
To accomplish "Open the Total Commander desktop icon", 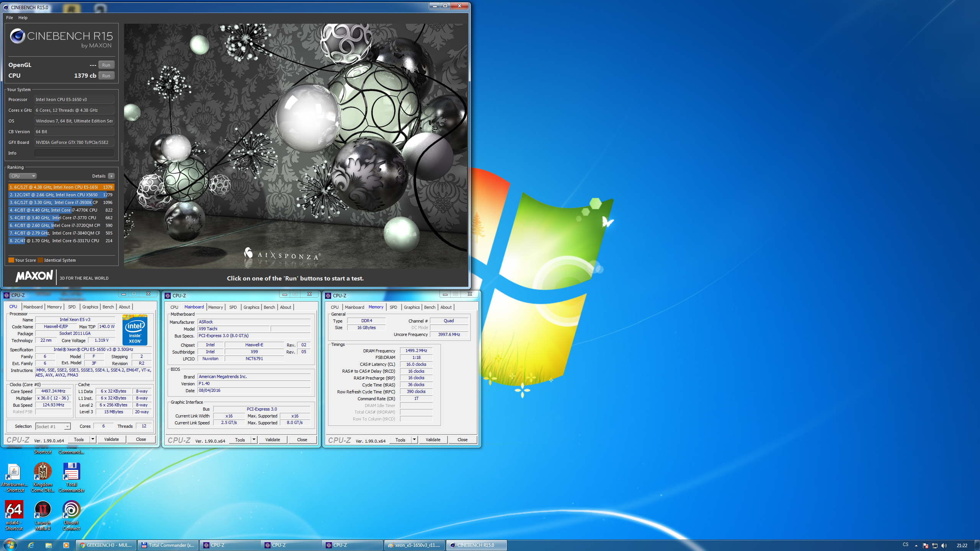I will (72, 477).
